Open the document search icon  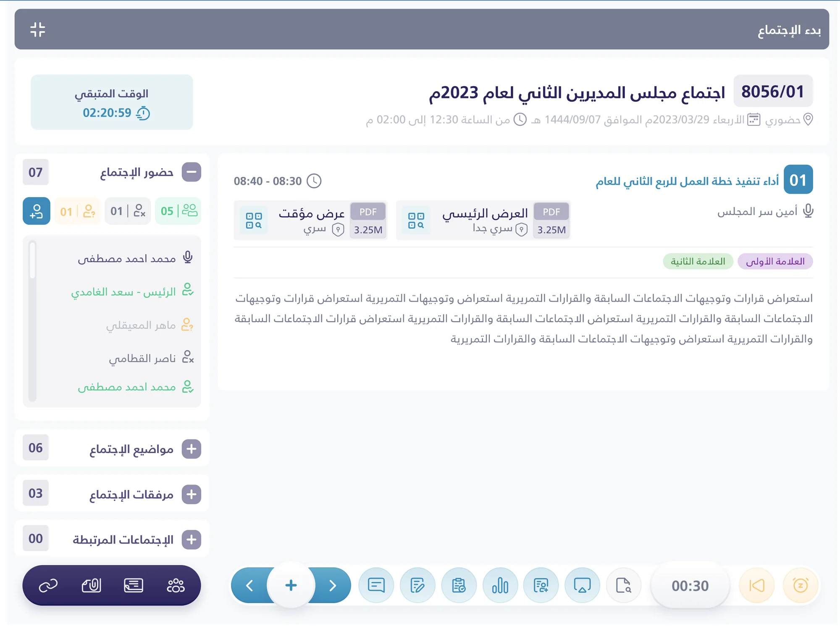pos(624,585)
